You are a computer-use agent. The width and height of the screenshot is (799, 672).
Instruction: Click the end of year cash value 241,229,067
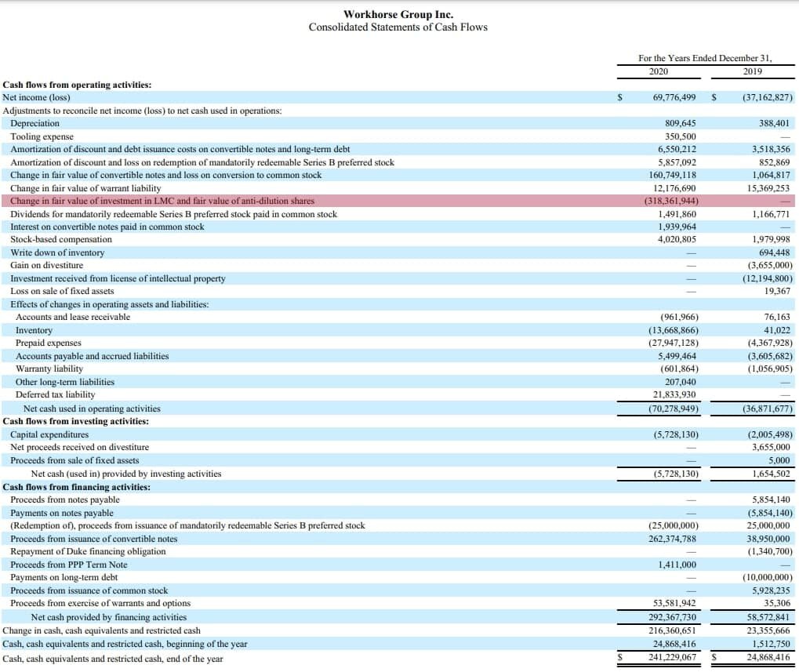pos(672,657)
